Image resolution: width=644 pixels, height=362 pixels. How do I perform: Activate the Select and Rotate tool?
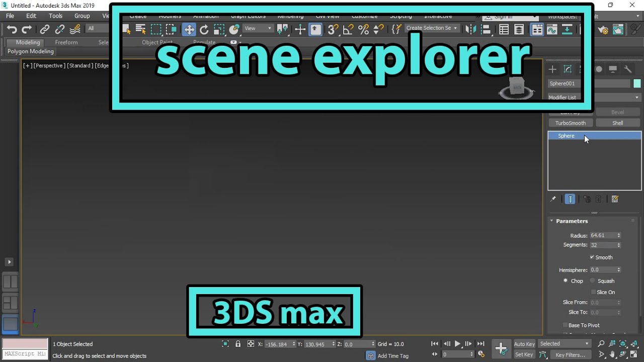coord(204,30)
